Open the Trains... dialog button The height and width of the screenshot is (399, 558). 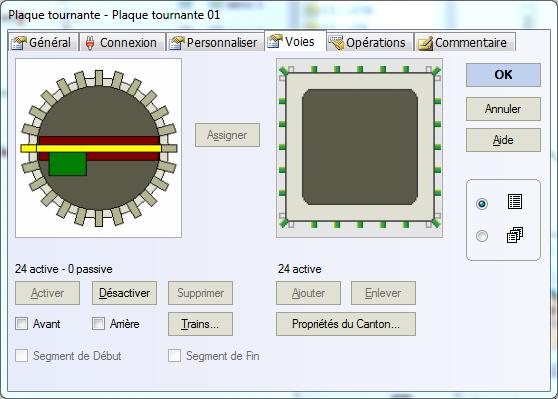click(x=200, y=324)
